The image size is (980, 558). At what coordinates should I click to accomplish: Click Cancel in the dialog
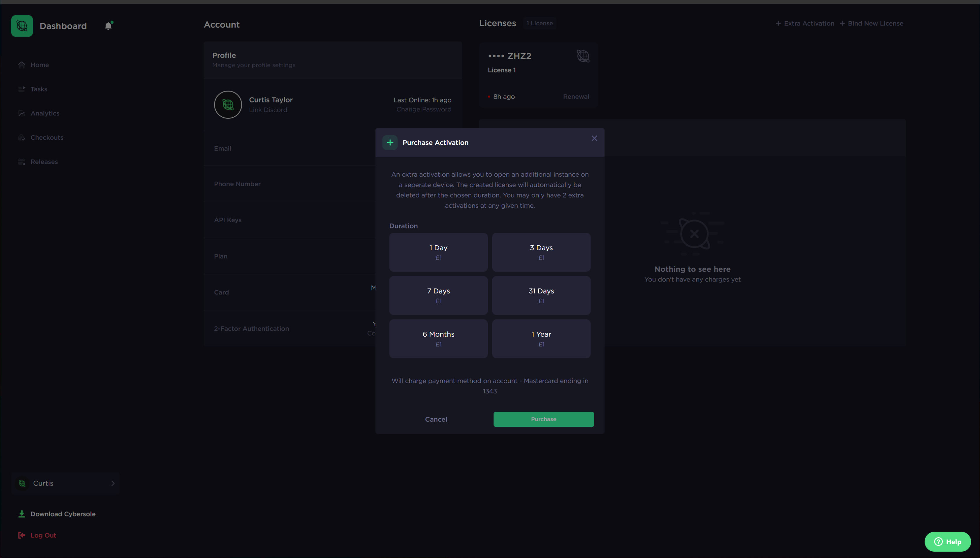pos(436,419)
